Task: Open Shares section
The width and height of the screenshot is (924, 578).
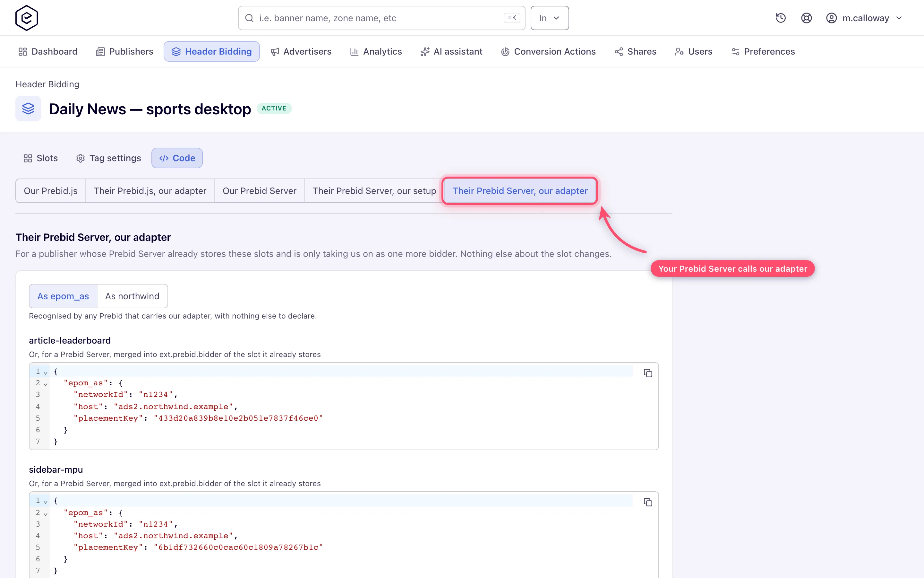Action: tap(635, 52)
